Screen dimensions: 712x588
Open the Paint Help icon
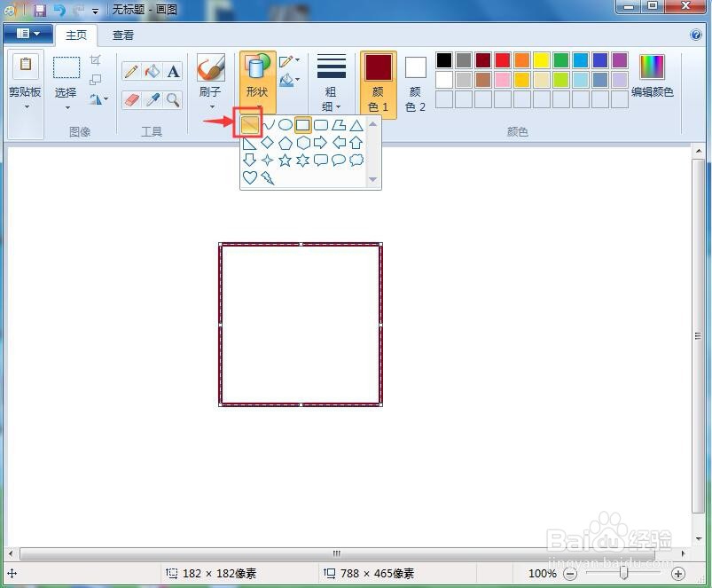click(695, 35)
